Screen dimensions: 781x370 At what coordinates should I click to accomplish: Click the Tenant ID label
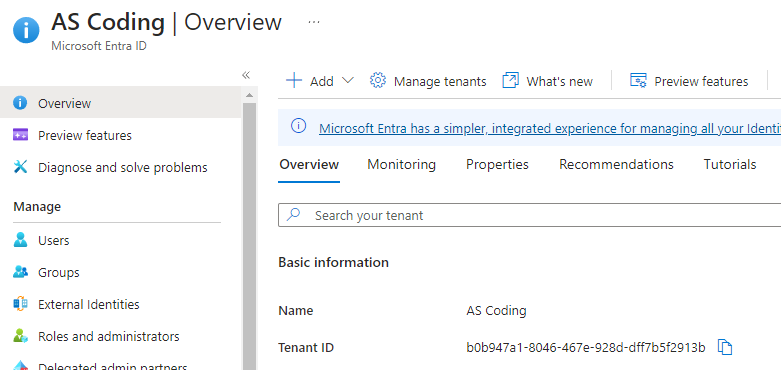click(306, 348)
